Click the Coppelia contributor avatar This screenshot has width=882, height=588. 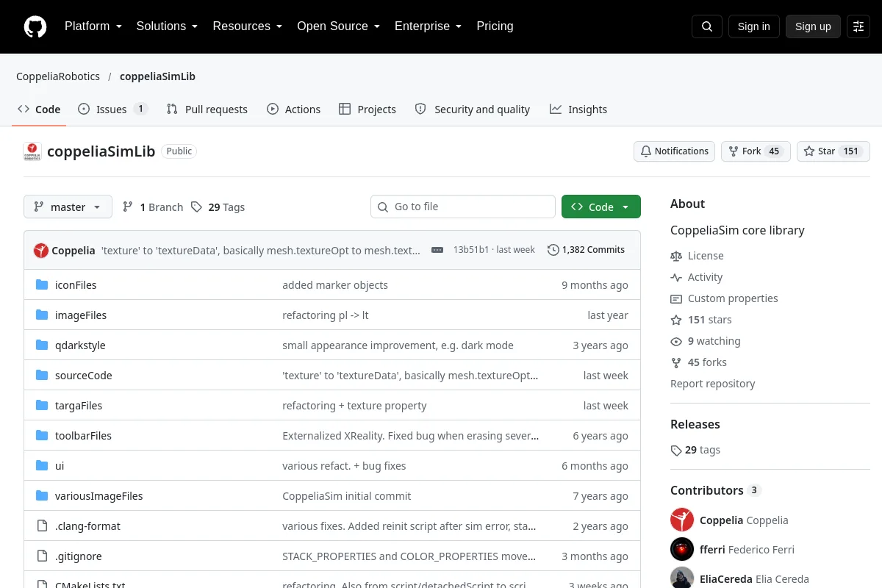click(x=682, y=520)
